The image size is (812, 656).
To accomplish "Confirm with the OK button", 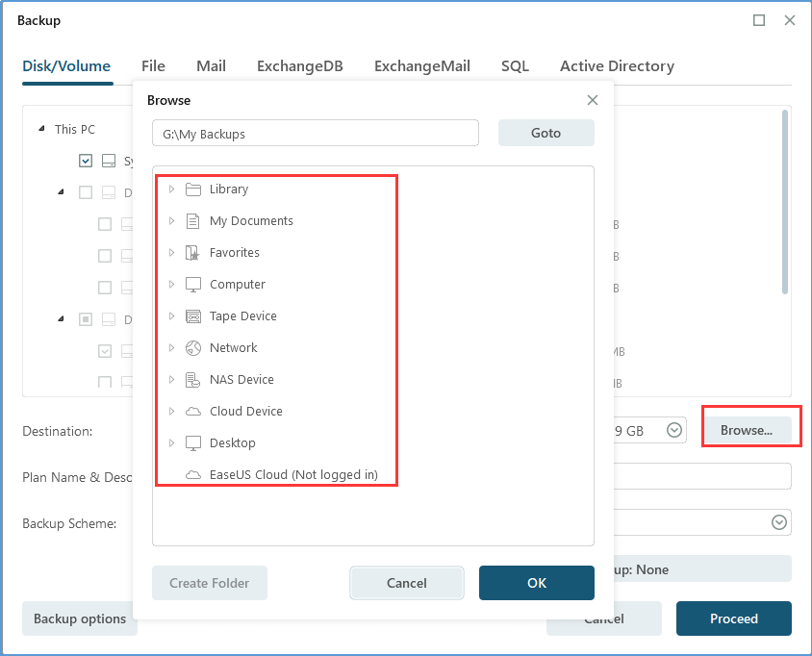I will point(537,583).
